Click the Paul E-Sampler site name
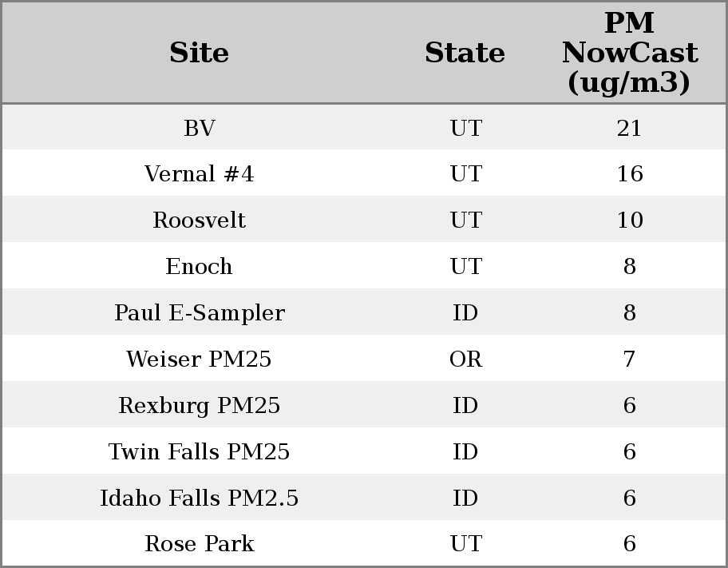This screenshot has height=568, width=728. pos(199,313)
